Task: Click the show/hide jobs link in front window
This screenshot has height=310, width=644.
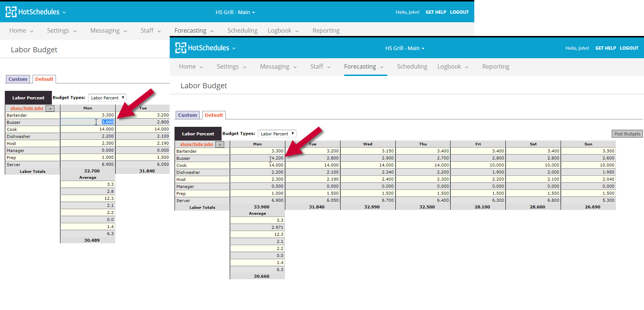Action: [x=196, y=144]
